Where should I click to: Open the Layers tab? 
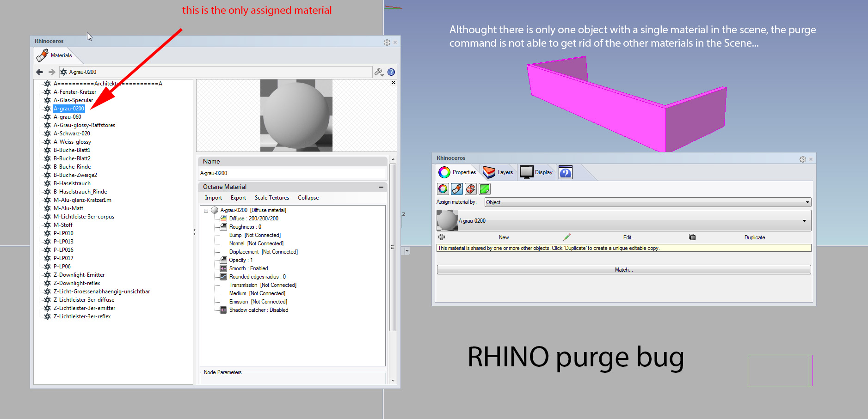(x=498, y=172)
